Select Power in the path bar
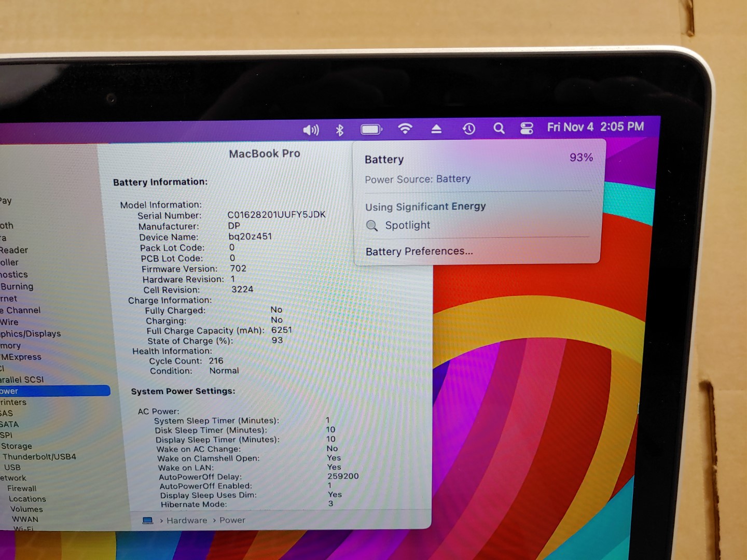The image size is (747, 560). click(232, 520)
